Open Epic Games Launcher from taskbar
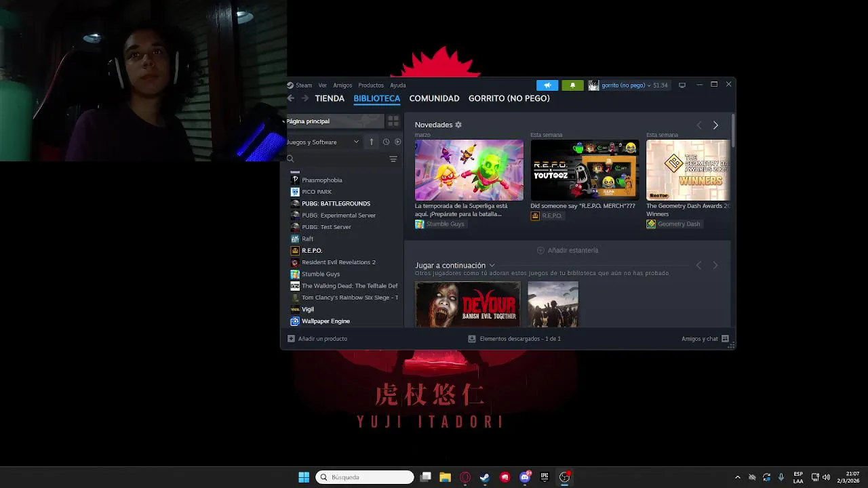Viewport: 868px width, 488px height. click(x=545, y=477)
